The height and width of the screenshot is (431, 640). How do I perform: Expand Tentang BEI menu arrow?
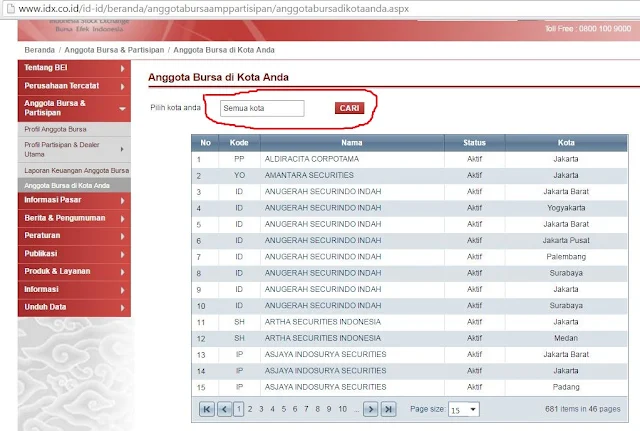(x=122, y=68)
